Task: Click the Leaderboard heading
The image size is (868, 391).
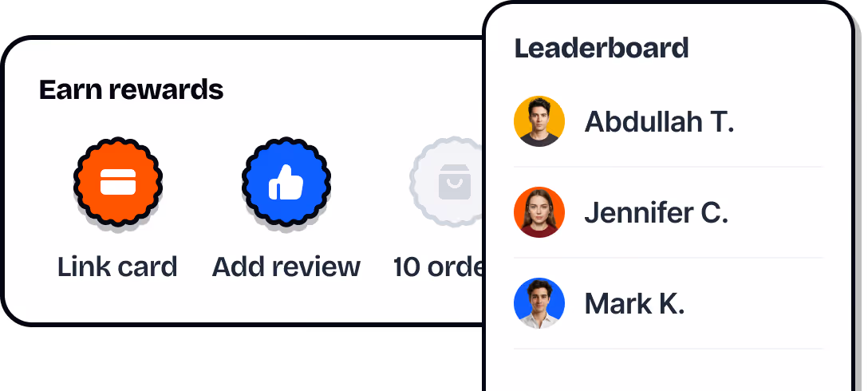Action: tap(602, 48)
